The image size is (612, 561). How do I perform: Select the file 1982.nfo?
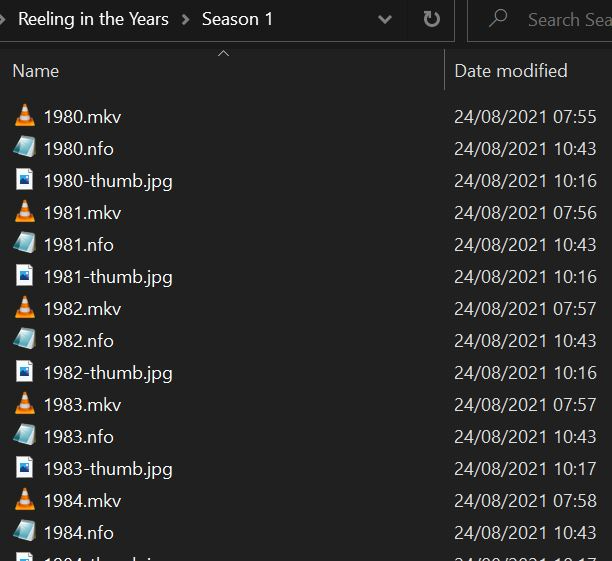(x=79, y=340)
